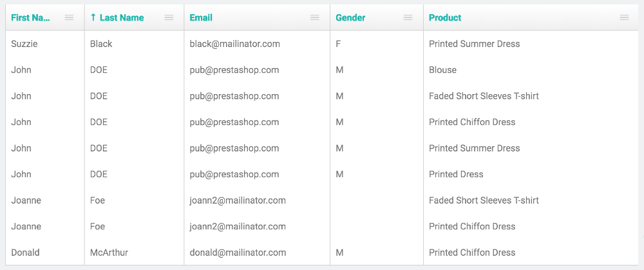Open the Gender column menu icon
The image size is (644, 270).
[408, 17]
